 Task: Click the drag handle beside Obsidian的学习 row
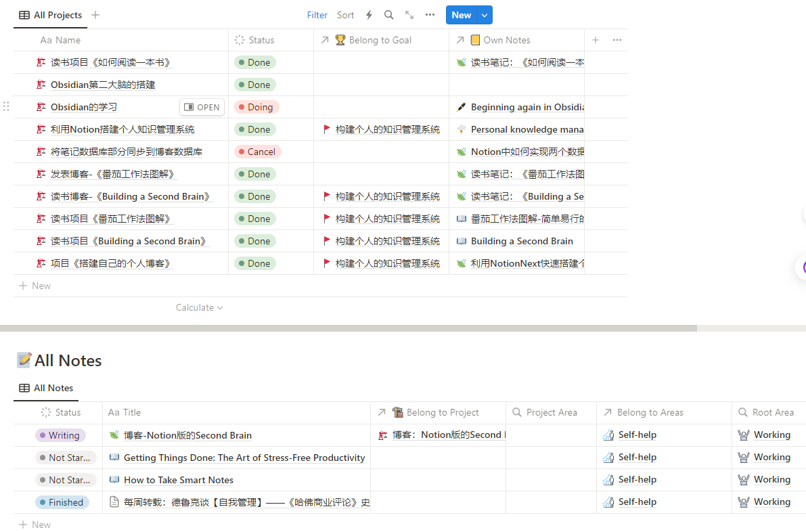pyautogui.click(x=7, y=107)
